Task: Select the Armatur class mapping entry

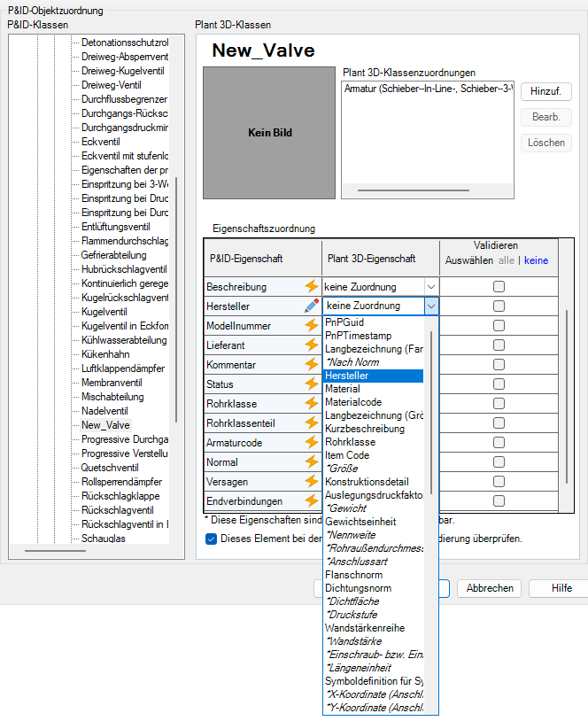Action: pyautogui.click(x=428, y=89)
